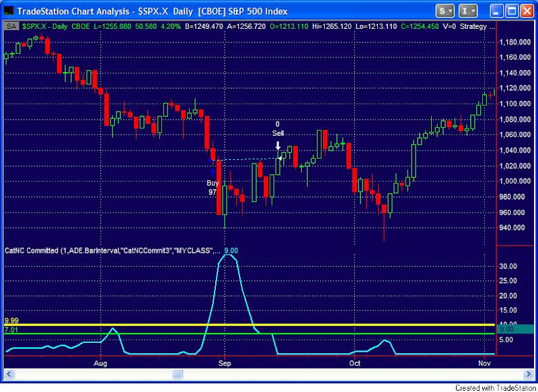Select the CatNC Committed indicator label
This screenshot has height=392, width=538.
[x=112, y=251]
